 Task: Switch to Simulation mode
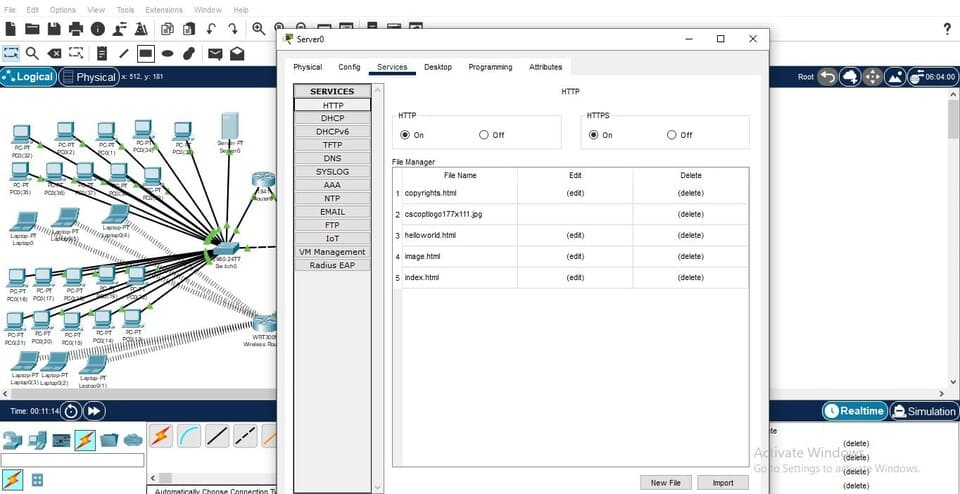click(x=923, y=411)
